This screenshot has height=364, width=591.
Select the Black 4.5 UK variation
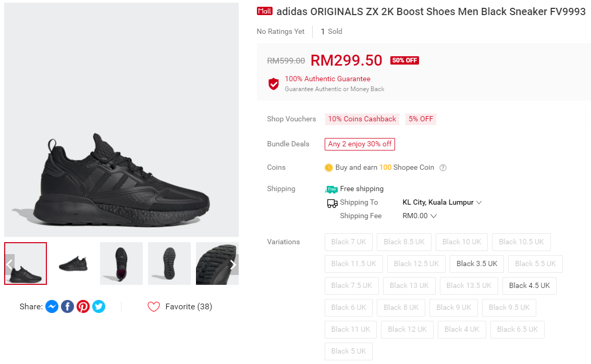[529, 285]
